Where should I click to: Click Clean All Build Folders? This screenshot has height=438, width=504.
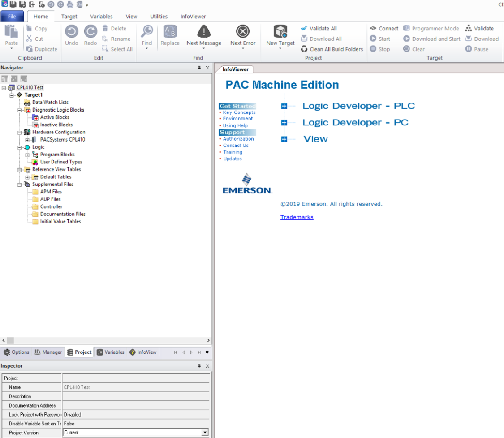pos(332,49)
